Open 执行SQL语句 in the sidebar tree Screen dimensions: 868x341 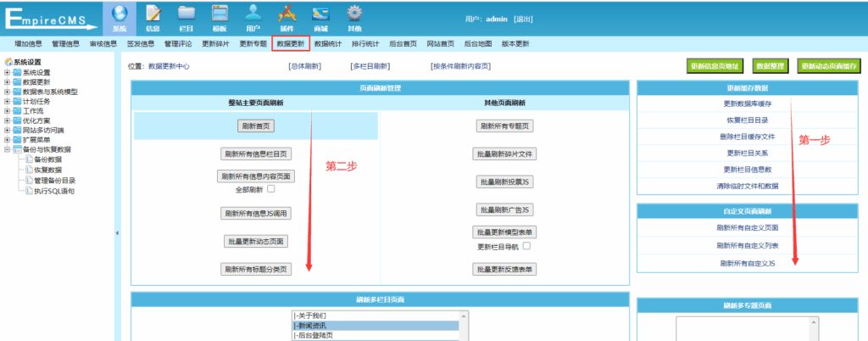(x=54, y=191)
